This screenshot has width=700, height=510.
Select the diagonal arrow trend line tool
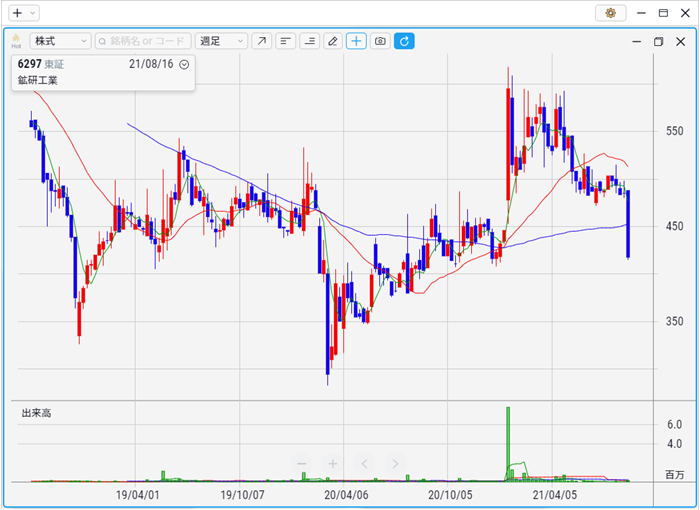(262, 41)
